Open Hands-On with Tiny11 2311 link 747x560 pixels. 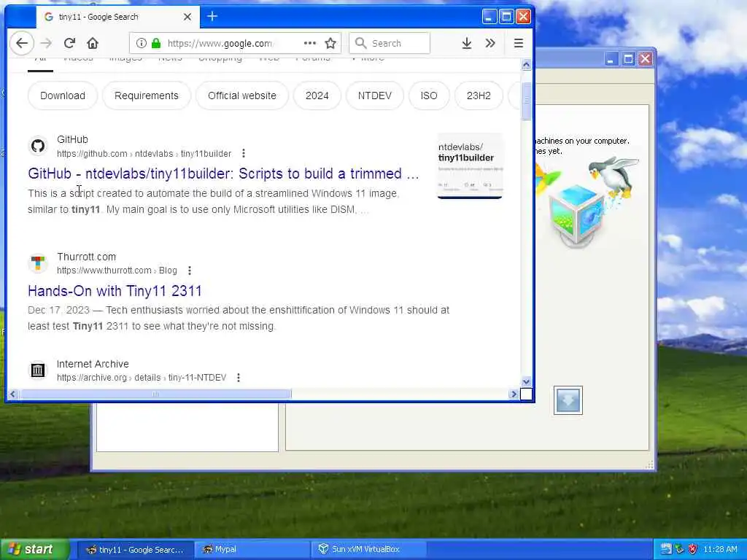coord(115,291)
